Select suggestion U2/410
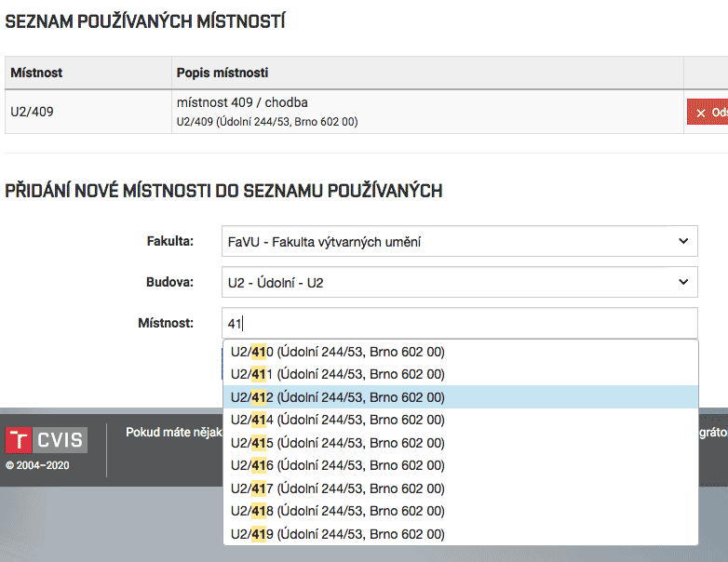Viewport: 728px width, 562px height. tap(461, 352)
